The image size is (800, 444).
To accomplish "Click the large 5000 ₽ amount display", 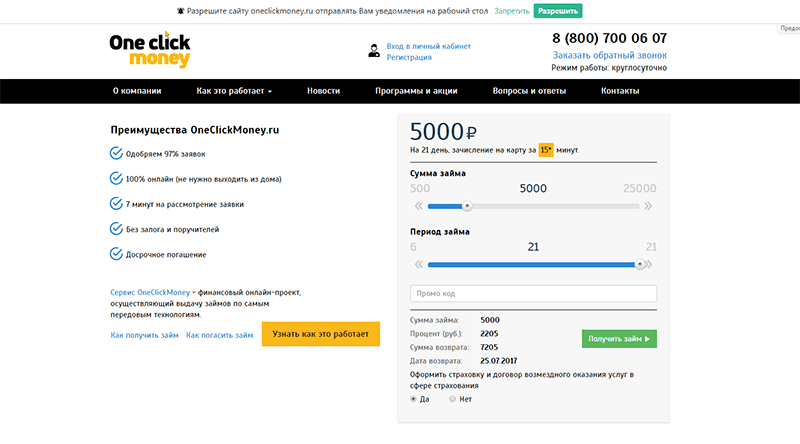I will tap(443, 132).
